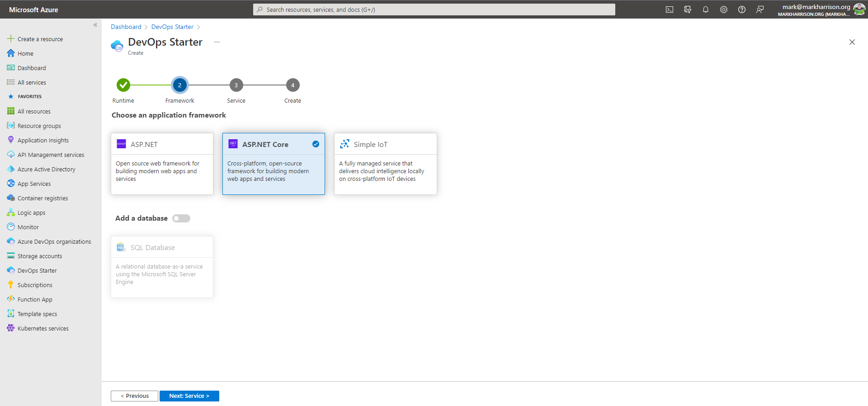Click the user account avatar

click(859, 9)
